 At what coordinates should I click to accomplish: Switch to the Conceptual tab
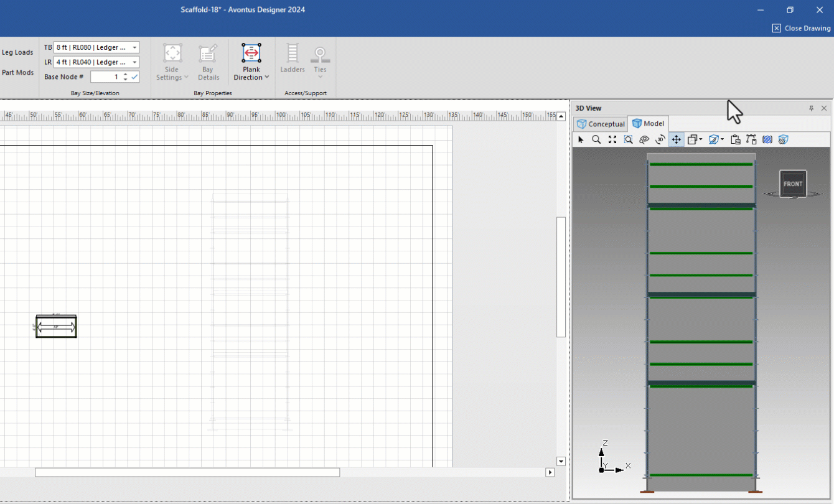point(601,124)
